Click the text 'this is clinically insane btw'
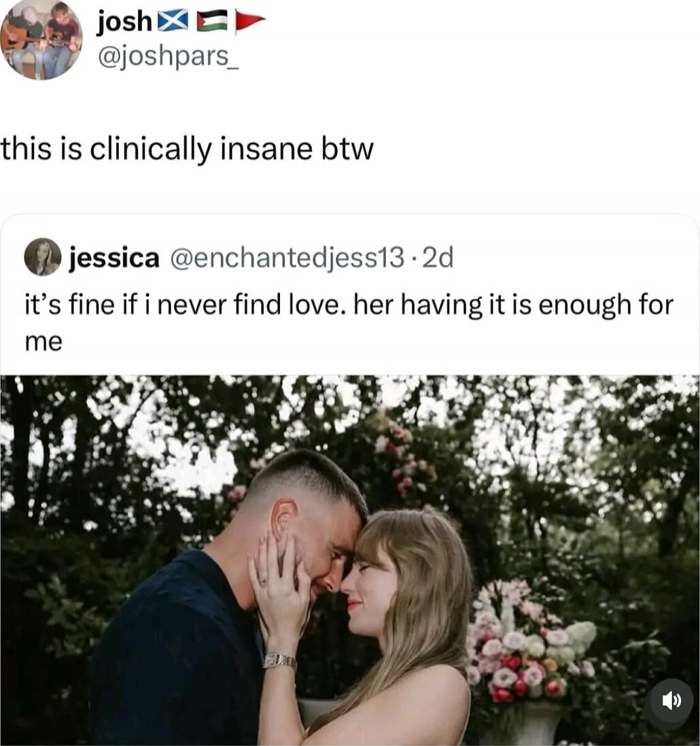700x746 pixels. 188,149
